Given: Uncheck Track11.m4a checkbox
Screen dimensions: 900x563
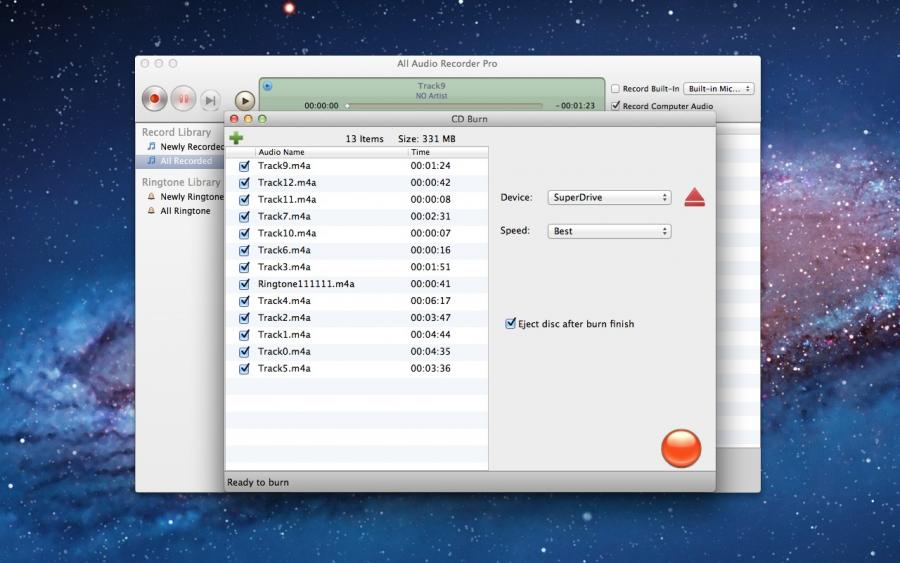Looking at the screenshot, I should pos(245,200).
